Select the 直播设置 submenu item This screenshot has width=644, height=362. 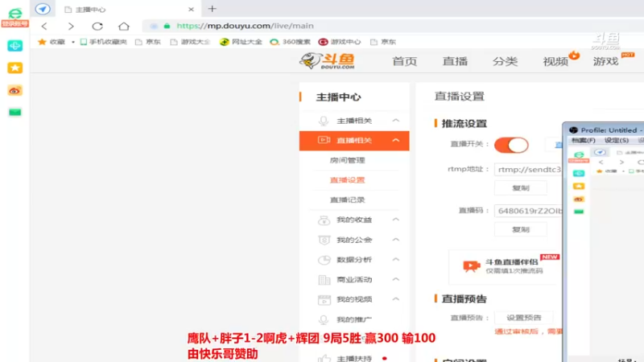click(x=348, y=179)
